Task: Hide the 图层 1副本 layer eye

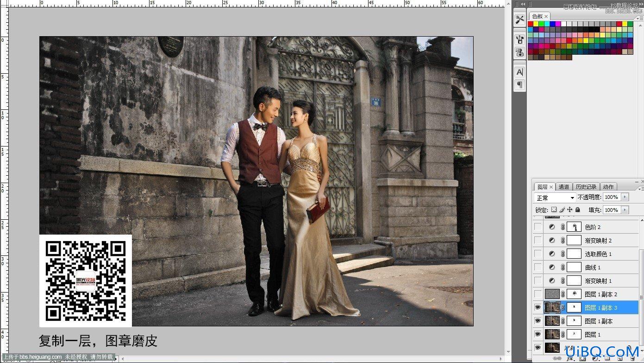Action: [x=538, y=321]
